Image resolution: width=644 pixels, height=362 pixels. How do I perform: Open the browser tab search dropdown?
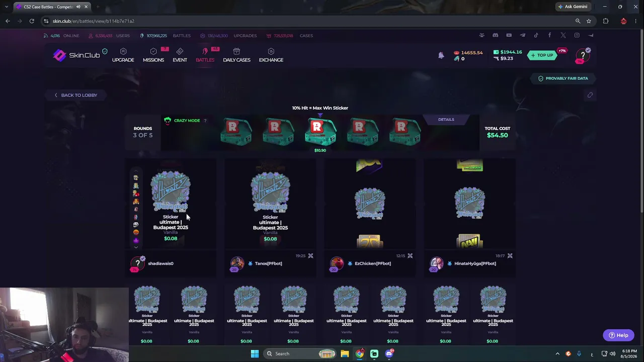pos(6,7)
